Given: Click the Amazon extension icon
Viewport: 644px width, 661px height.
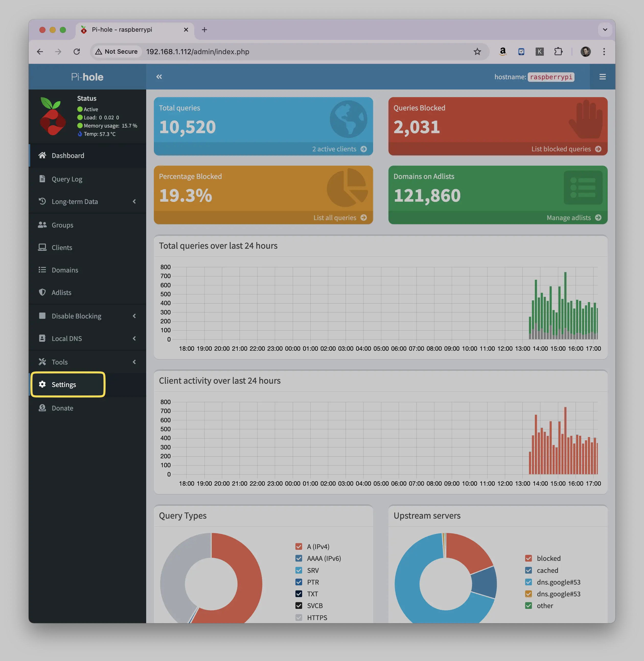Looking at the screenshot, I should click(503, 51).
